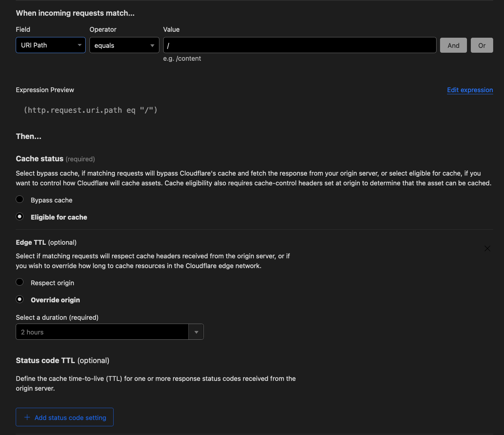The height and width of the screenshot is (435, 504).
Task: Click the 'When incoming requests match...' heading
Action: pos(75,13)
